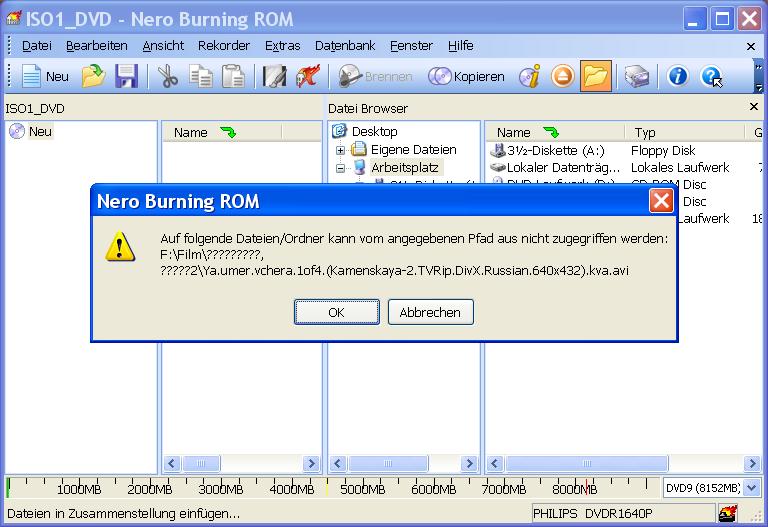768x527 pixels.
Task: Click the burn flame icon in status bar
Action: pyautogui.click(x=728, y=513)
